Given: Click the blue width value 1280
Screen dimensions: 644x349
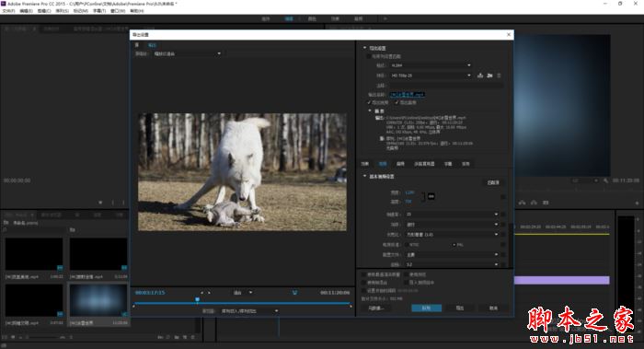Looking at the screenshot, I should click(x=409, y=192).
